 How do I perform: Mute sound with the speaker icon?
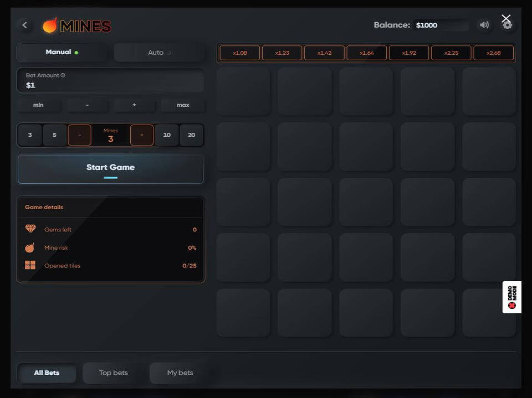(x=484, y=25)
